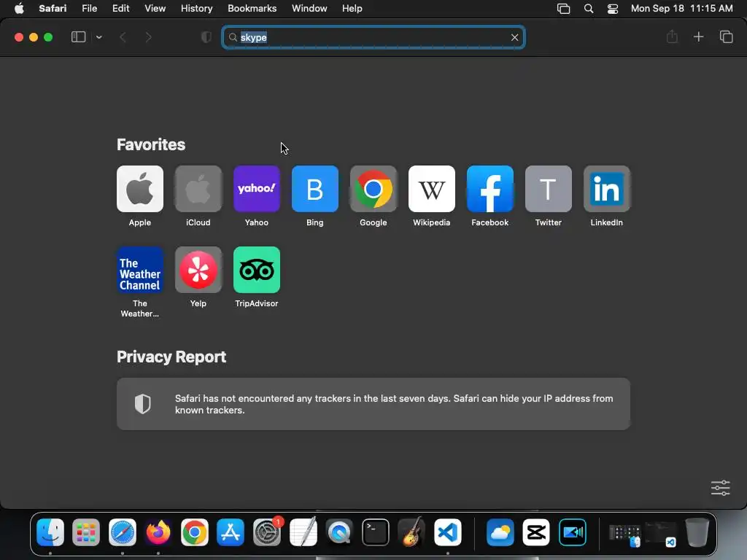Launch Terminal from the Dock
This screenshot has height=560, width=747.
point(376,532)
